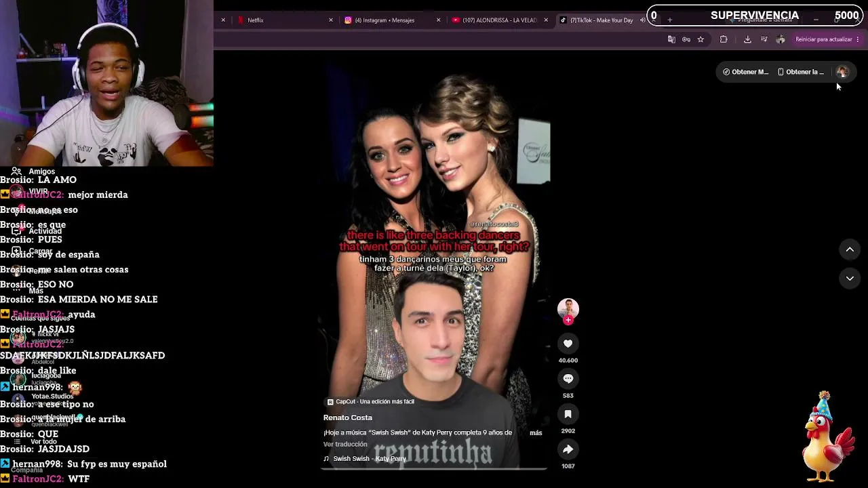Save the video with the bookmark icon
The width and height of the screenshot is (868, 488).
(x=568, y=414)
